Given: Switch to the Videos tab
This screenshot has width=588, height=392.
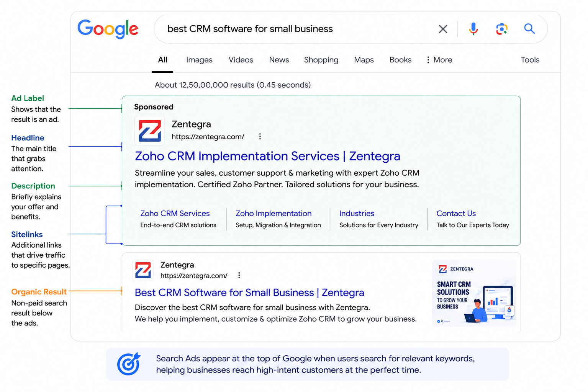Looking at the screenshot, I should tap(241, 60).
